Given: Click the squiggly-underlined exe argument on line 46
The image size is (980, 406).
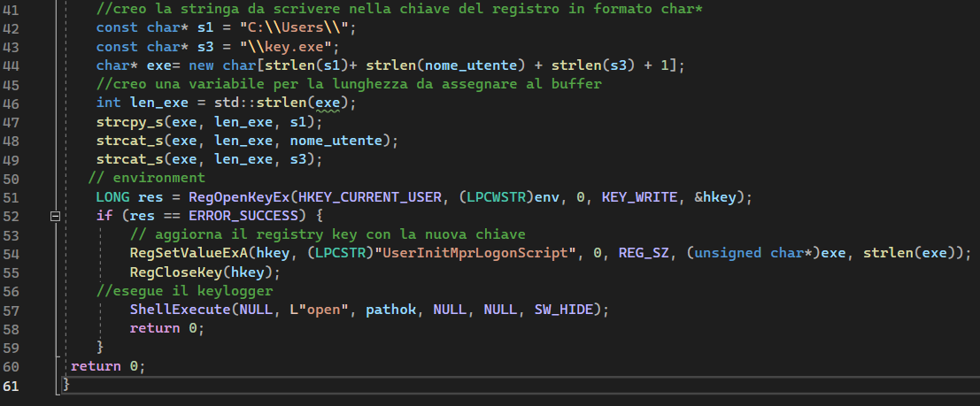Looking at the screenshot, I should pos(327,103).
